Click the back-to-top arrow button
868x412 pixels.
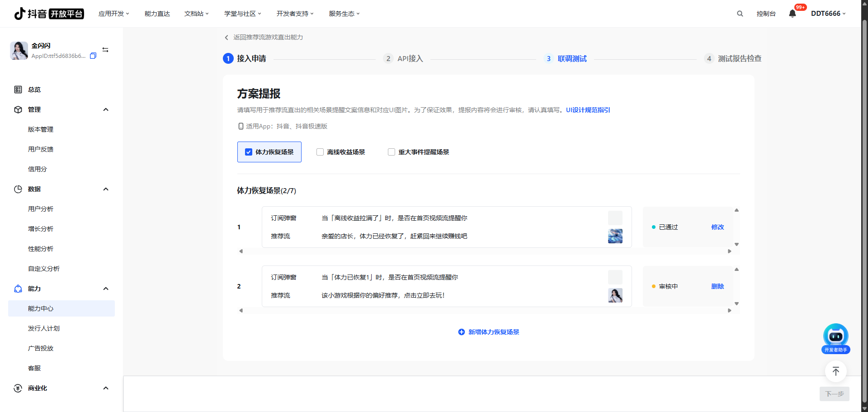[x=835, y=371]
